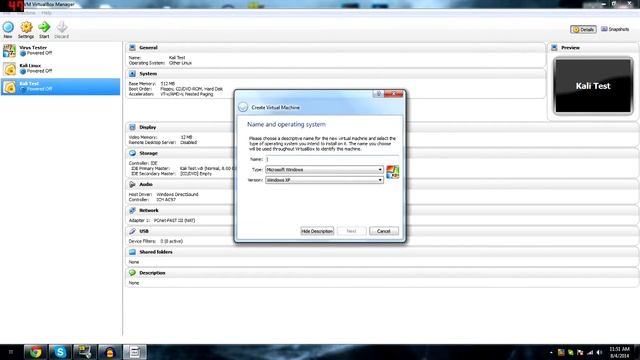Image resolution: width=640 pixels, height=360 pixels.
Task: Start the VM with the green arrow
Action: (44, 27)
